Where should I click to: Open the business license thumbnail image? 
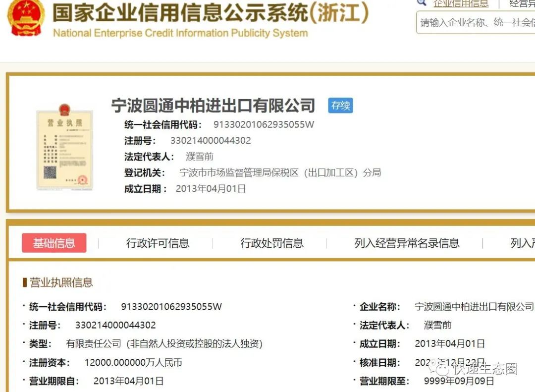point(64,150)
